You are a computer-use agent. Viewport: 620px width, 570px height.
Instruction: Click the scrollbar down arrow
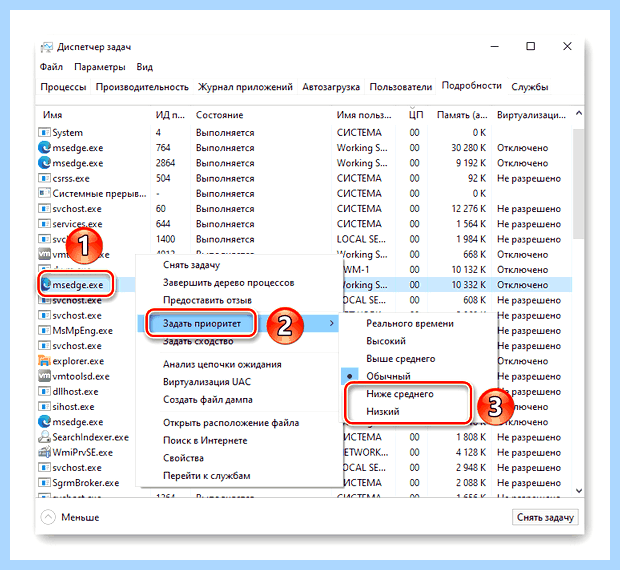tap(579, 491)
